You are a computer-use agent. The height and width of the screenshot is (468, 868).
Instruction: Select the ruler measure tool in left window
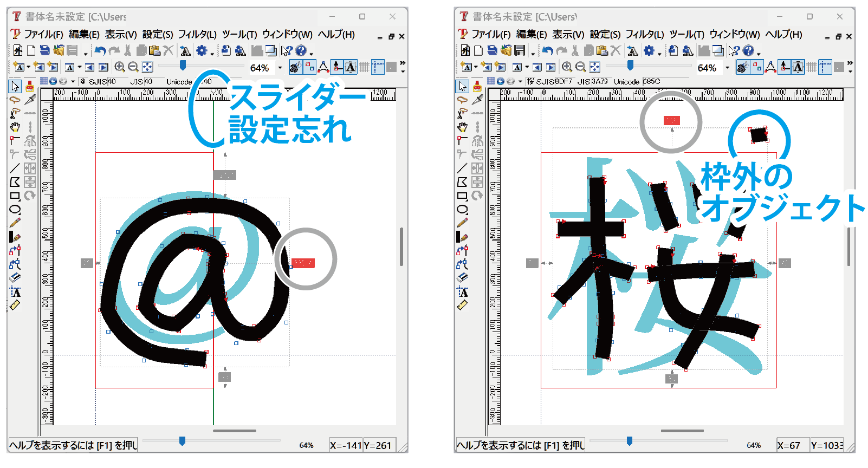pos(15,305)
